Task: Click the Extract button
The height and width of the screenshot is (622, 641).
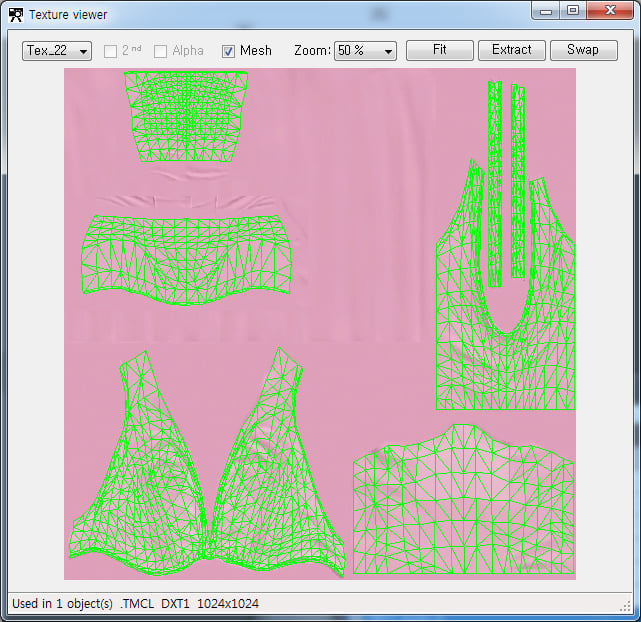Action: (511, 50)
